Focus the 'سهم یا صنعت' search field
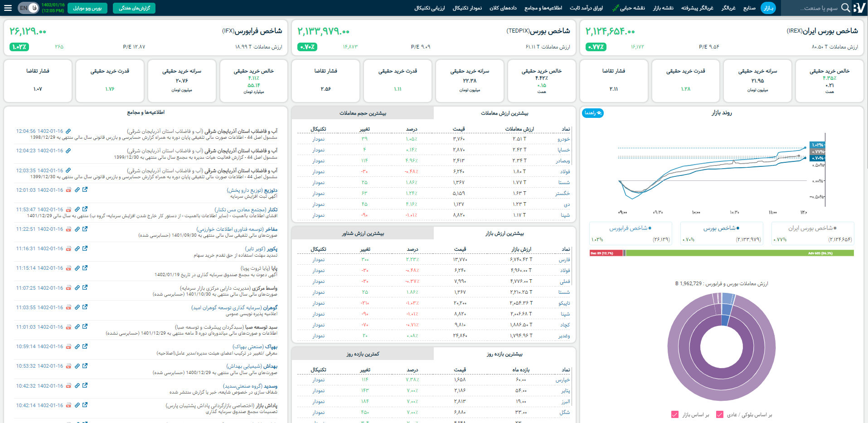 coord(817,8)
